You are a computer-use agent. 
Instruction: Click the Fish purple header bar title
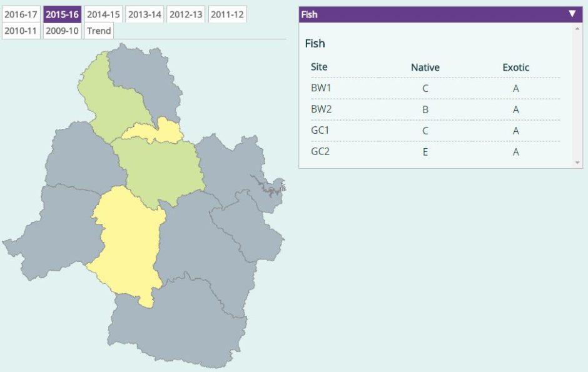point(309,14)
